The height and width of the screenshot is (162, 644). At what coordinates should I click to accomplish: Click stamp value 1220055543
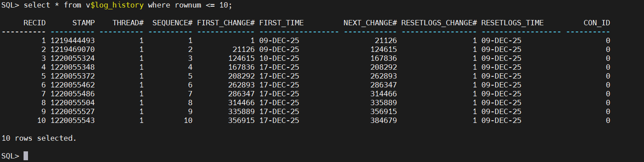point(72,120)
